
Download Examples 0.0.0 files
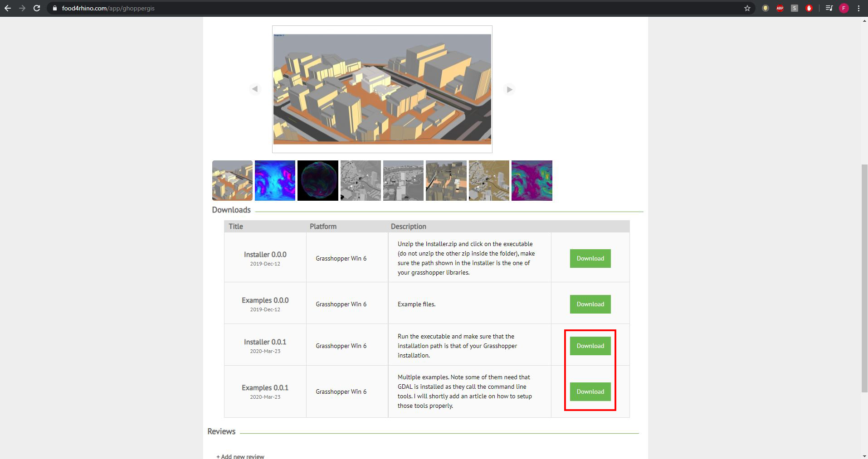pos(590,304)
